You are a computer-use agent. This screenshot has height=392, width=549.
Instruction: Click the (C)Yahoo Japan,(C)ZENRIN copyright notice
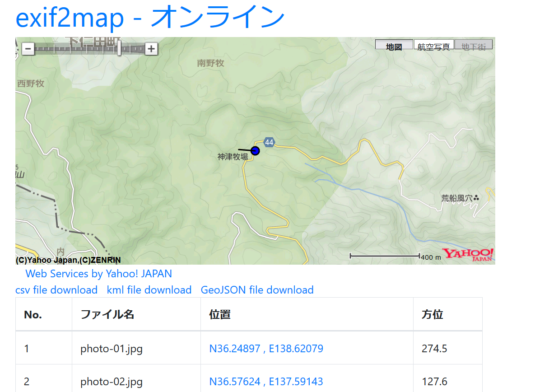(x=68, y=260)
